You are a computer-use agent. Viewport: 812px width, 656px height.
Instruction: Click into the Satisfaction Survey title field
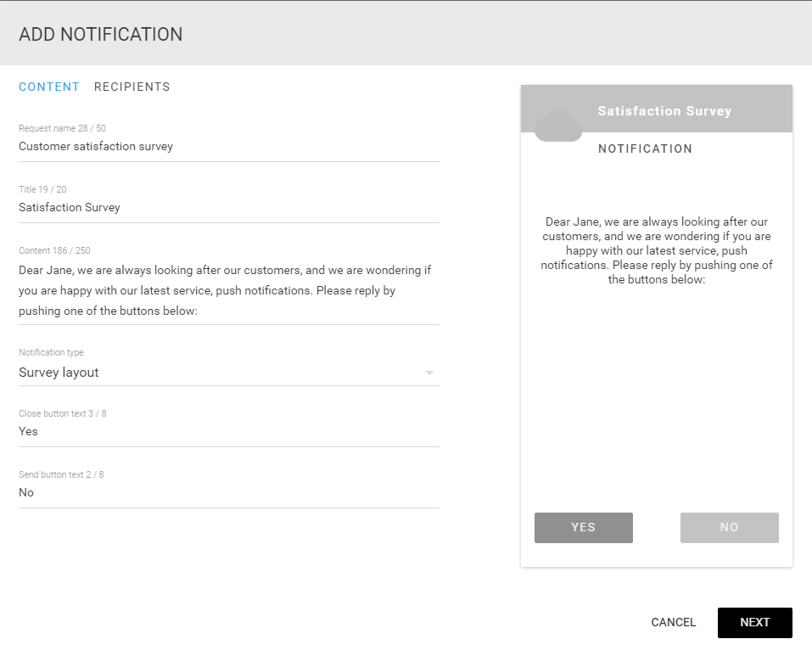tap(229, 208)
